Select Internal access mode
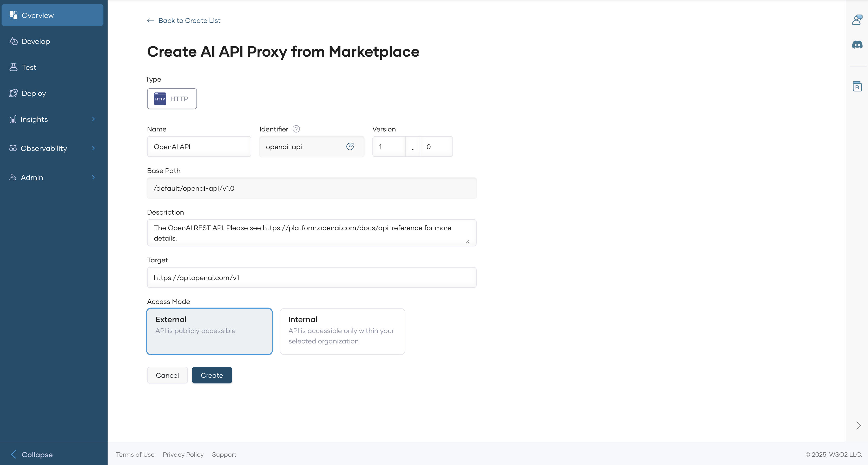 pyautogui.click(x=342, y=331)
